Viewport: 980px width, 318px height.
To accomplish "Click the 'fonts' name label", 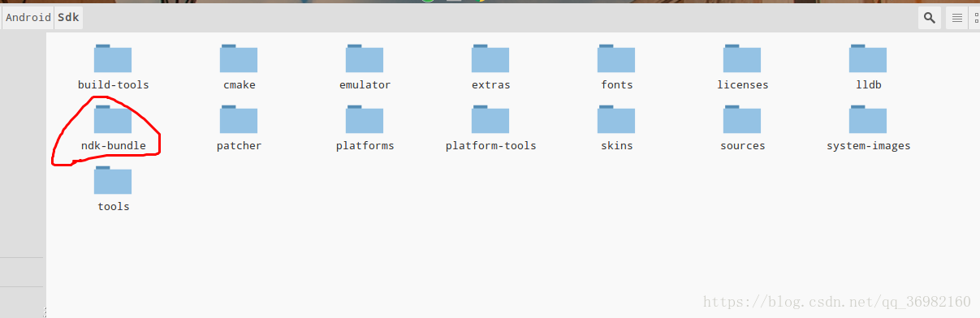I will (x=617, y=85).
